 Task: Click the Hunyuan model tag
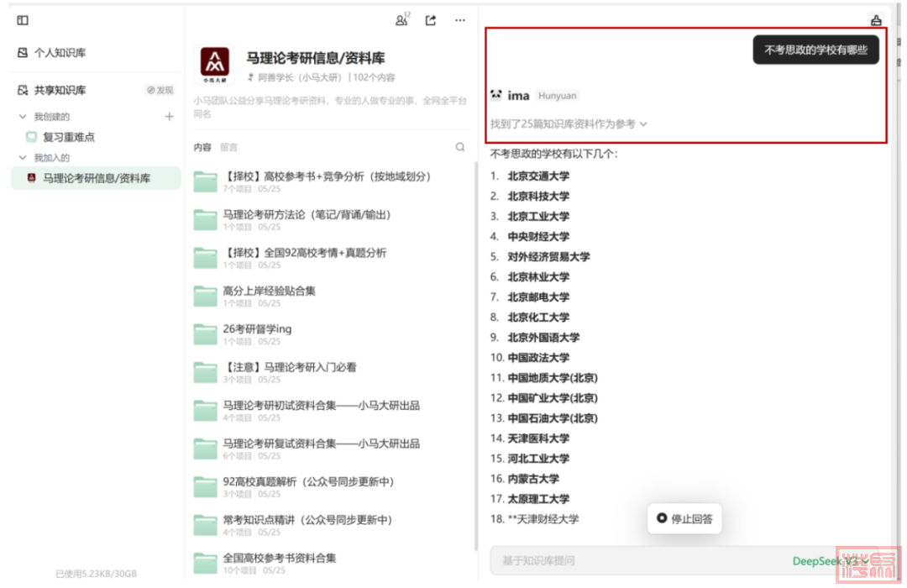click(557, 96)
